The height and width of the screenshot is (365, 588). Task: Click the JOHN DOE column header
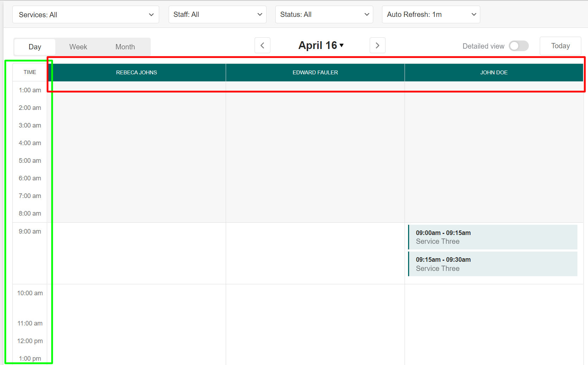pyautogui.click(x=494, y=72)
